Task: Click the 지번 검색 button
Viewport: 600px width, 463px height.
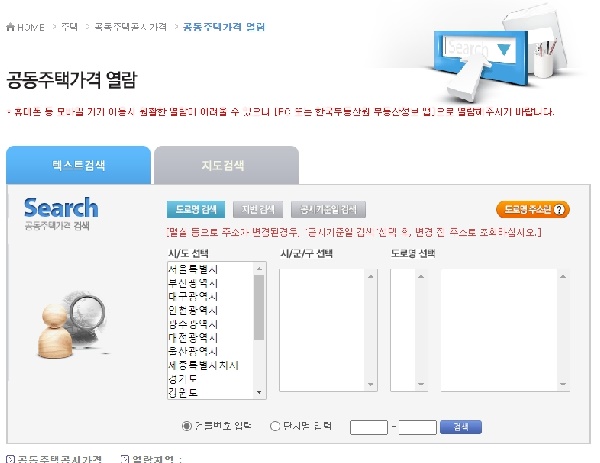Action: coord(258,209)
